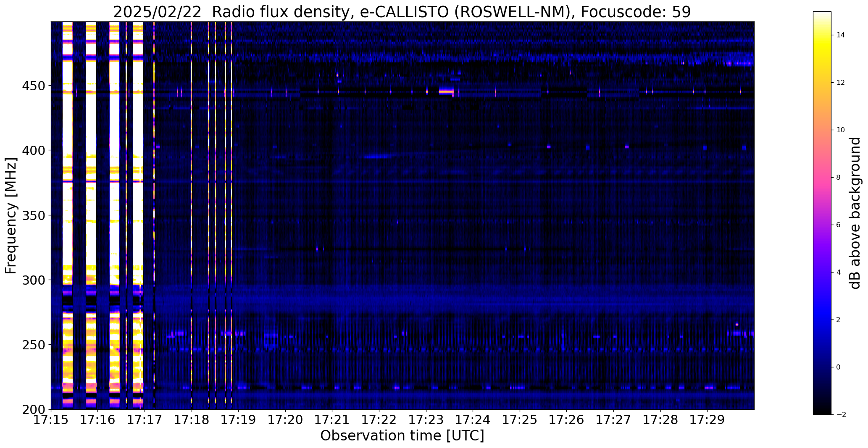Click the colorbar tick label 14
Screen dimensions: 868x448
(x=840, y=35)
